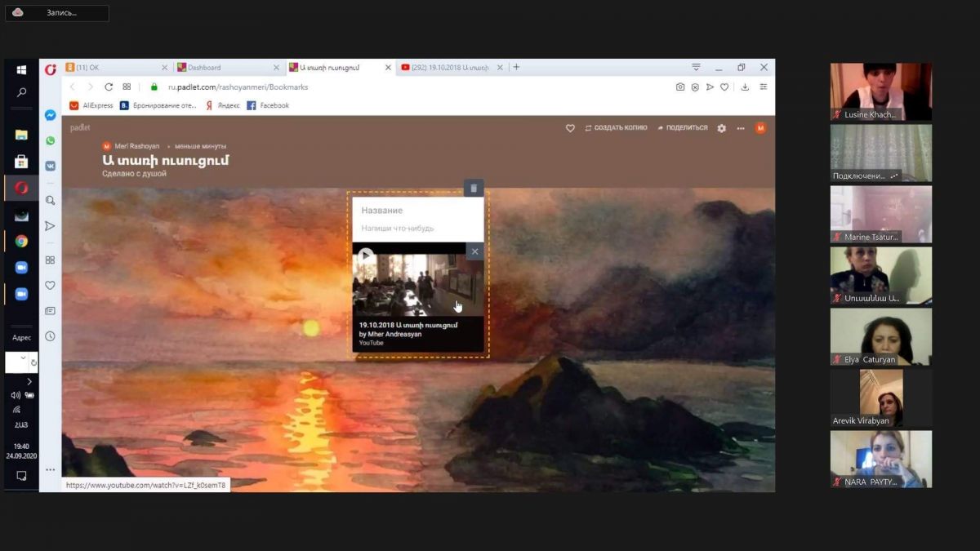
Task: Click the downloads icon in the Opera toolbar
Action: tap(745, 87)
